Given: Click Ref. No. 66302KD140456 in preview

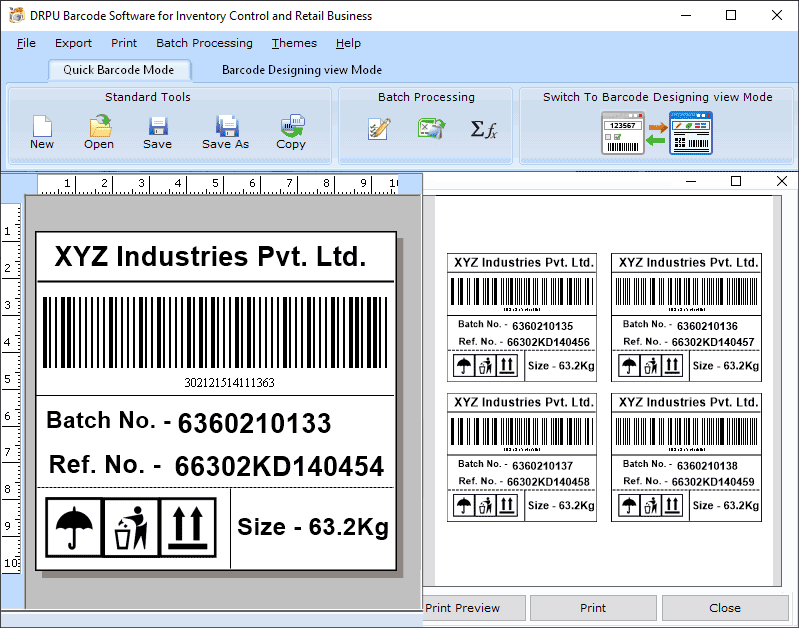Looking at the screenshot, I should pyautogui.click(x=524, y=342).
